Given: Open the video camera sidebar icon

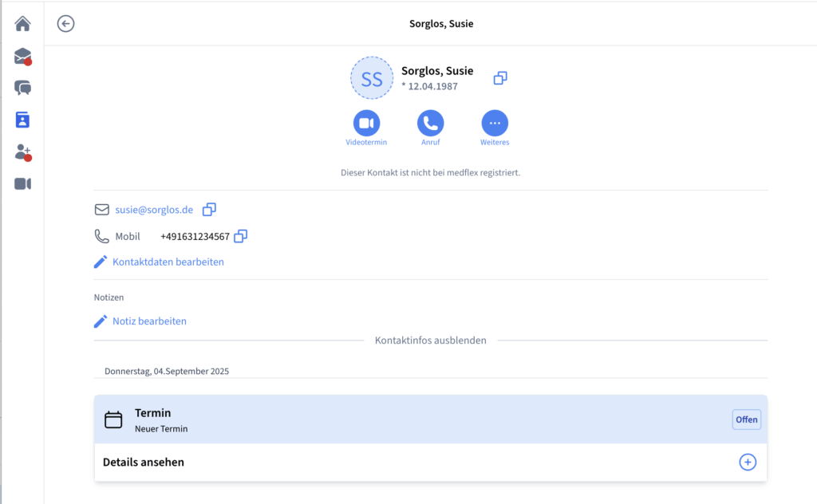Looking at the screenshot, I should (22, 184).
